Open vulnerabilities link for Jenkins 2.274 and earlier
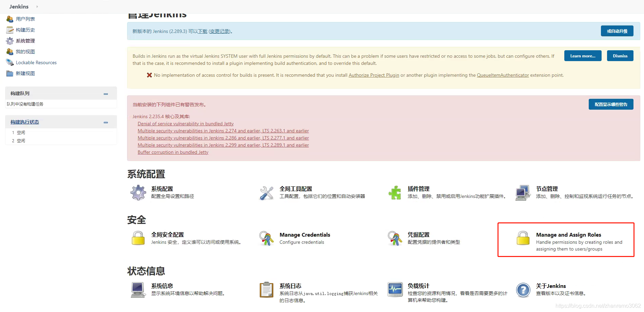 (223, 131)
